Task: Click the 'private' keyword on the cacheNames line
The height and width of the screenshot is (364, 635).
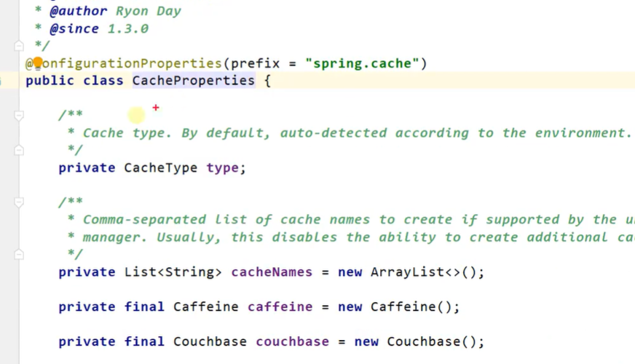Action: 87,272
